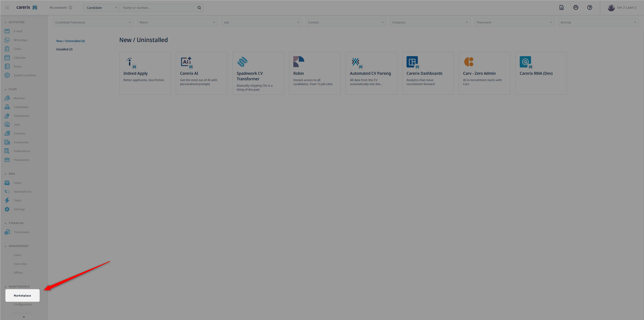Open the Automated CV Parsing card
Screen dimensions: 644x320
(371, 73)
